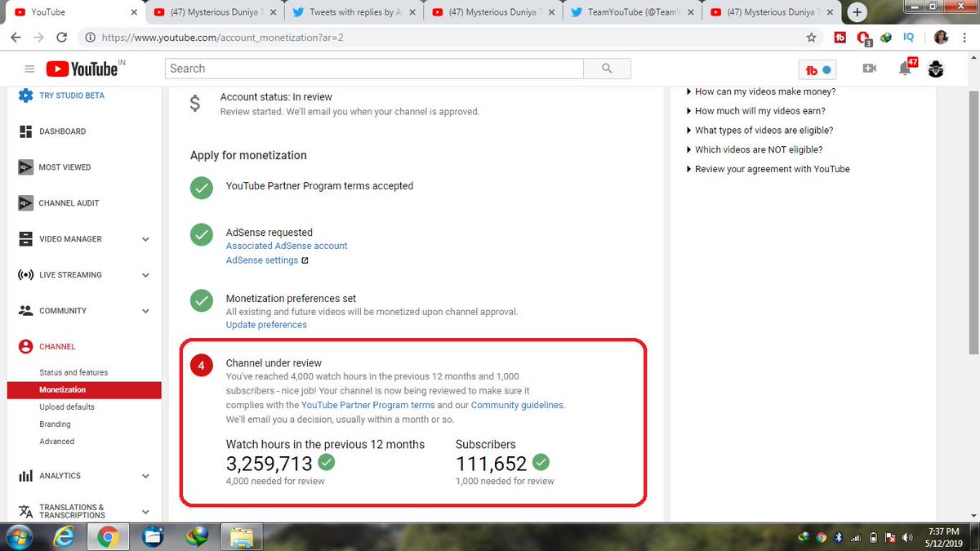Open Community guidelines link
This screenshot has height=551, width=980.
pos(517,405)
